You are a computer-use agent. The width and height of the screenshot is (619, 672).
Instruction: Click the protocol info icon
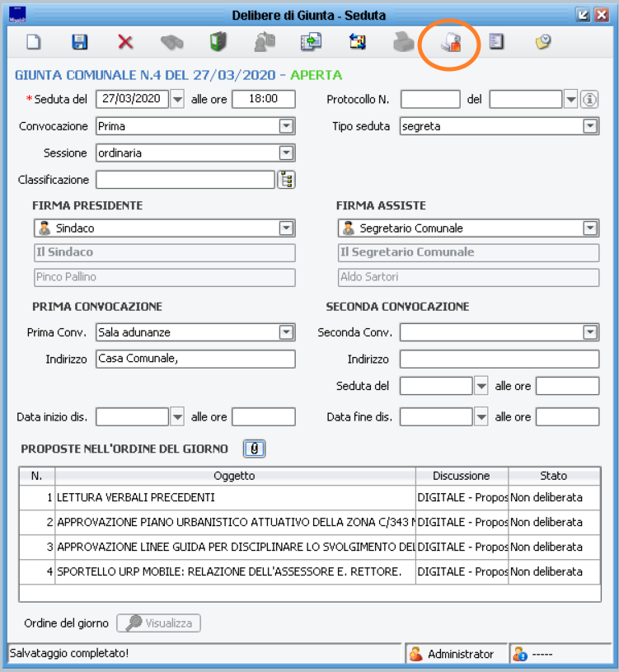[589, 100]
